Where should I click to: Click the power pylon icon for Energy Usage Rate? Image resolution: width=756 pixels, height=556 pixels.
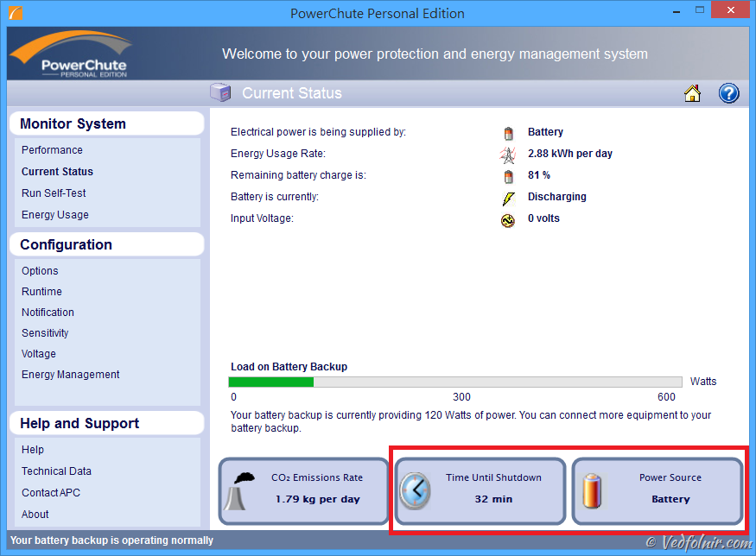point(508,155)
